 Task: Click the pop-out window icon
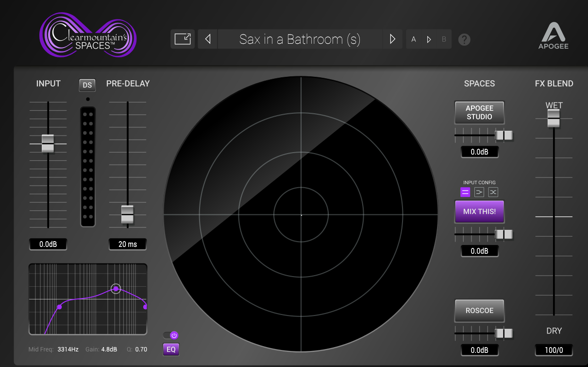pyautogui.click(x=183, y=39)
